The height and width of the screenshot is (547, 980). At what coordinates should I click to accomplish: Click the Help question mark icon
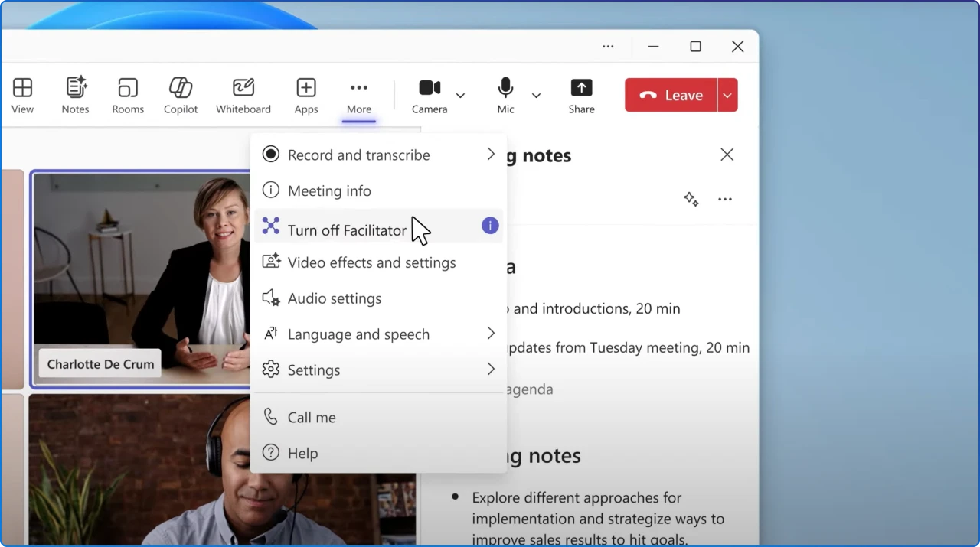(x=271, y=452)
